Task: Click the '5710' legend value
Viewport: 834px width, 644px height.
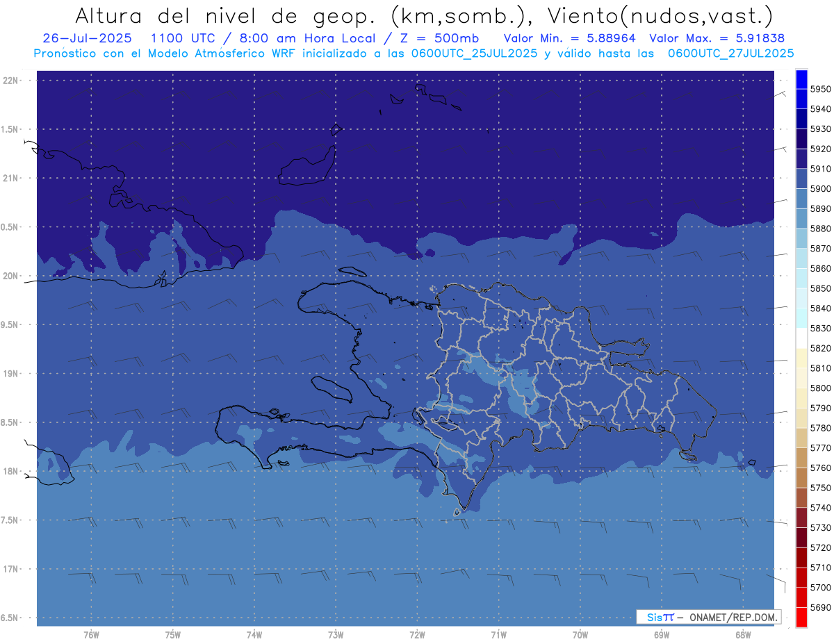Action: [821, 568]
